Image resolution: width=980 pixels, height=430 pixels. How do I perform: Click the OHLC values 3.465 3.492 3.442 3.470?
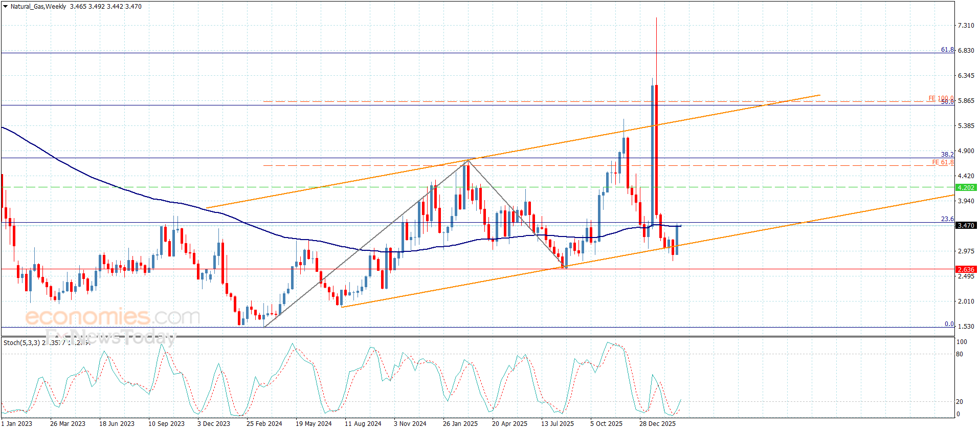coord(106,7)
